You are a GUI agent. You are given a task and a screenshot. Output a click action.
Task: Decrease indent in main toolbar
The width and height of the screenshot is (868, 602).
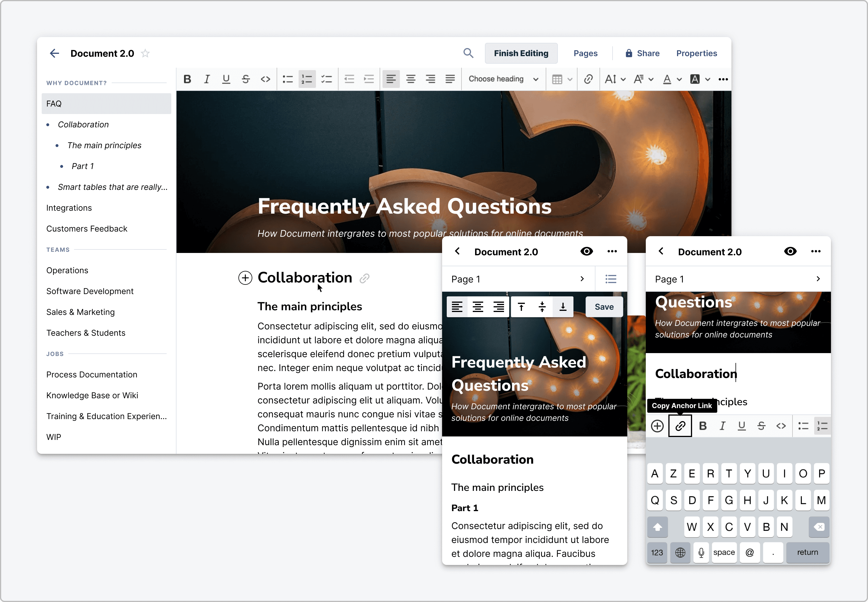pyautogui.click(x=349, y=79)
